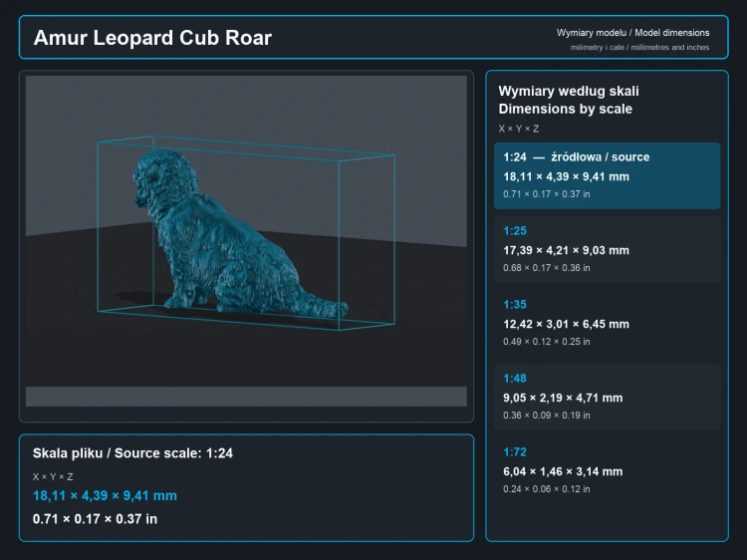
Task: Select the 1:72 scale label
Action: pos(515,451)
